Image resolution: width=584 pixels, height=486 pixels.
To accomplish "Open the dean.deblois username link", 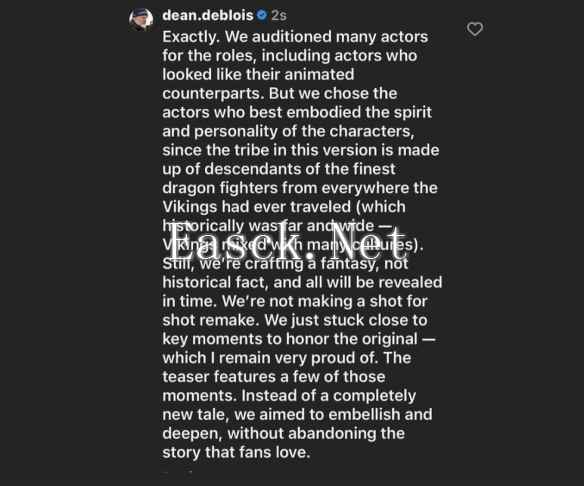I will pyautogui.click(x=208, y=15).
